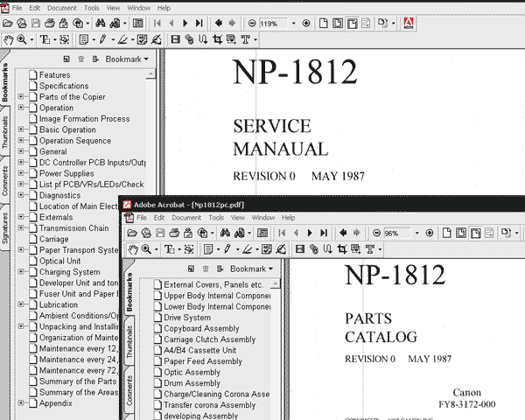
Task: Expand Diagnostics bookmark node
Action: [x=21, y=195]
